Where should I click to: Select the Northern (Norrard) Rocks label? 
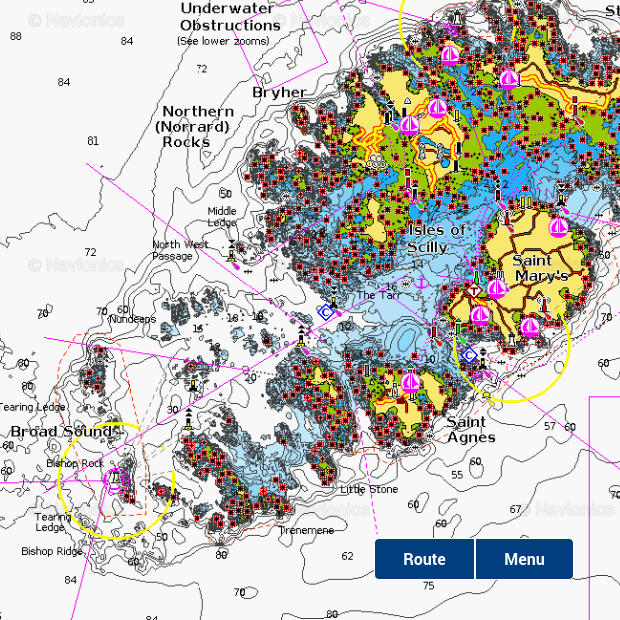198,126
